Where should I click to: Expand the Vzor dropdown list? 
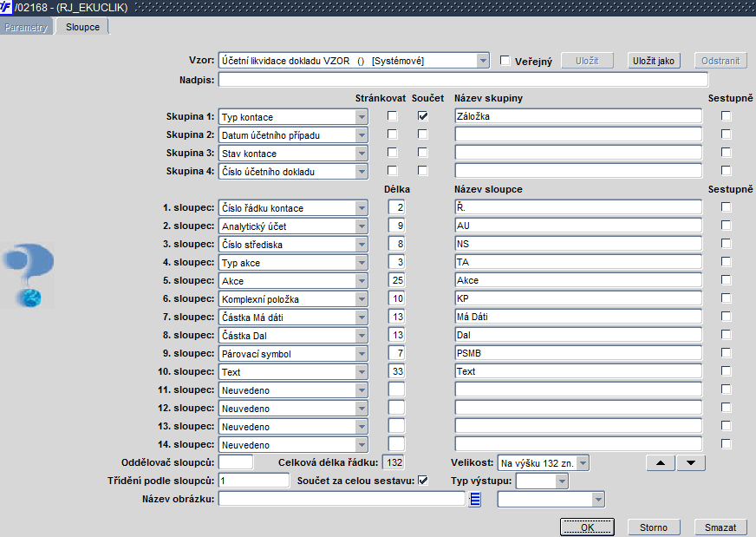point(483,61)
